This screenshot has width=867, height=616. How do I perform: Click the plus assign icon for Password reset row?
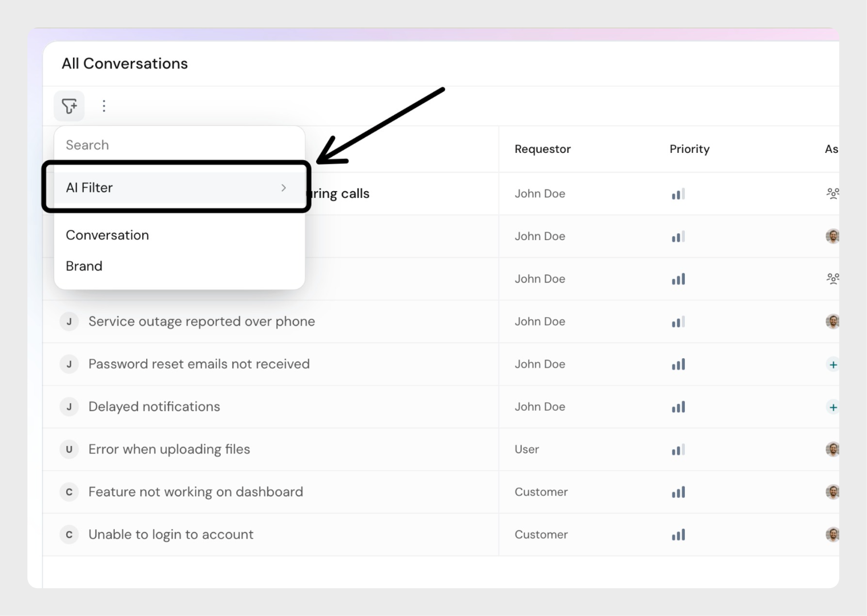[833, 364]
